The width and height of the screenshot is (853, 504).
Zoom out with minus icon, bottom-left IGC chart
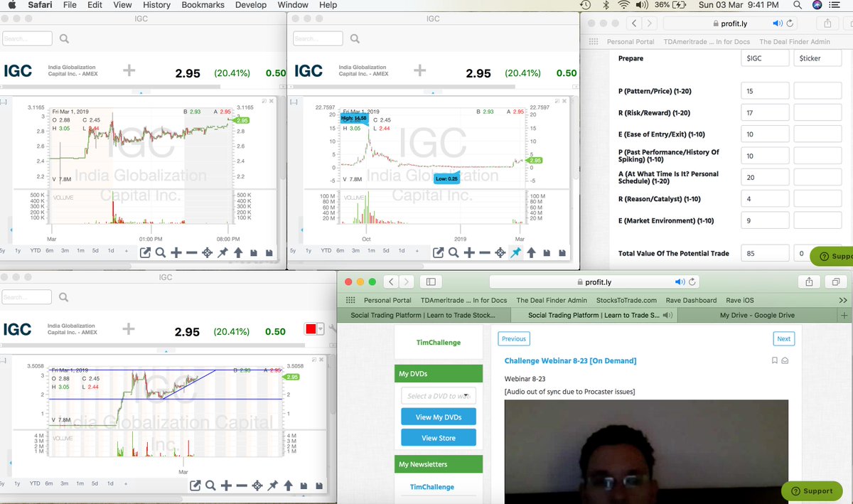point(242,486)
